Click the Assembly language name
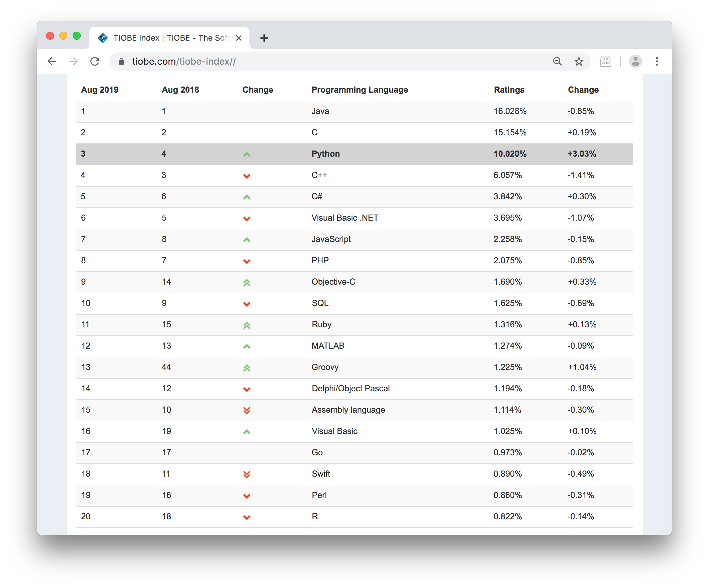709x588 pixels. click(x=348, y=409)
